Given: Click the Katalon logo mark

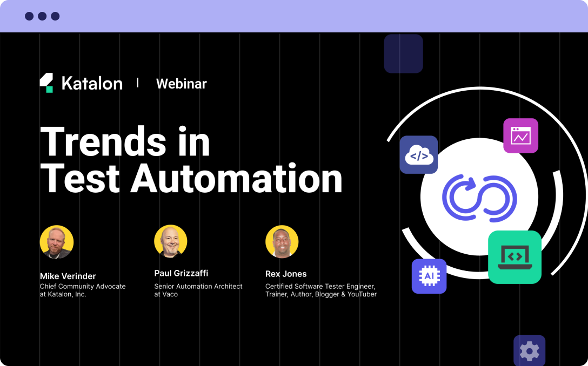Looking at the screenshot, I should click(46, 83).
